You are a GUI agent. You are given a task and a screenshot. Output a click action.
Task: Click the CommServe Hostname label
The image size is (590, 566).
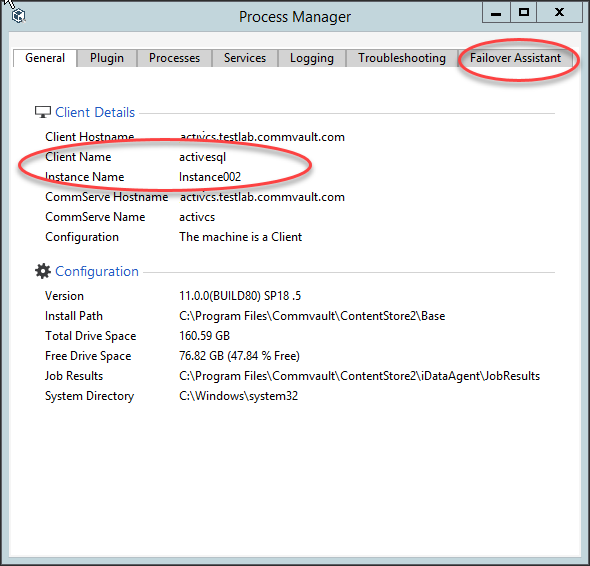(106, 197)
